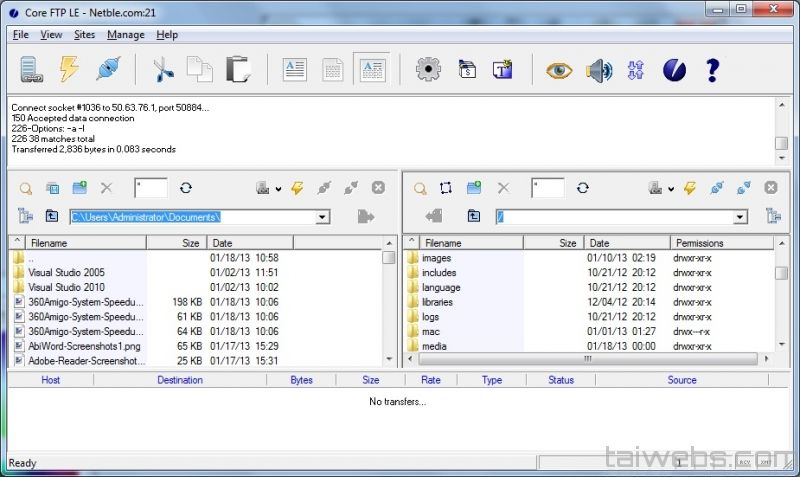Screen dimensions: 800x477
Task: Click the speaker sound icon
Action: (x=599, y=69)
